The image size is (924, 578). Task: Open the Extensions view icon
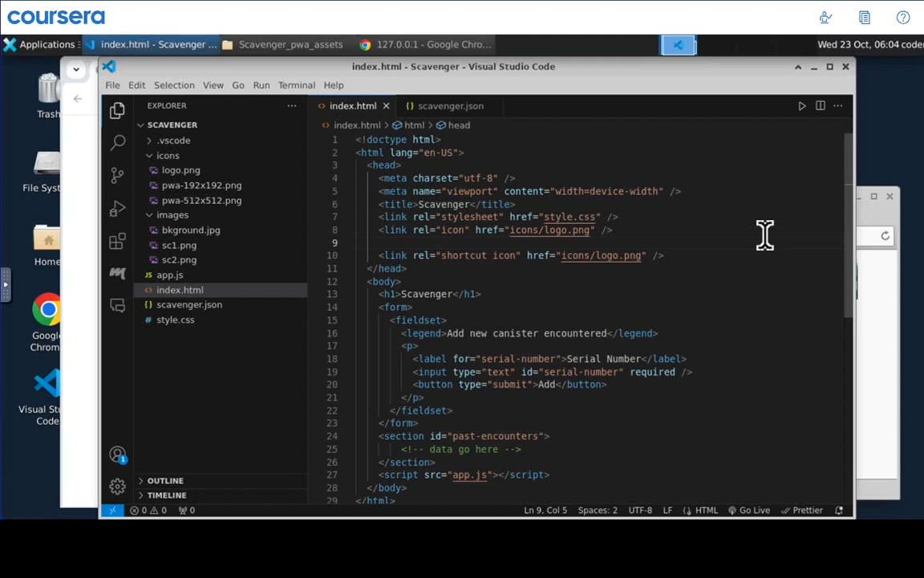click(x=117, y=242)
